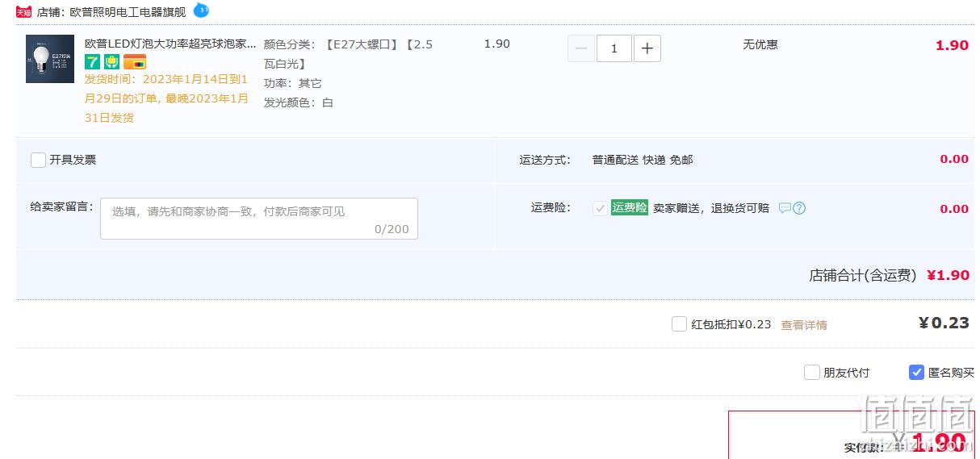Click the 无优惠 discount text
Image resolution: width=980 pixels, height=459 pixels.
point(760,44)
